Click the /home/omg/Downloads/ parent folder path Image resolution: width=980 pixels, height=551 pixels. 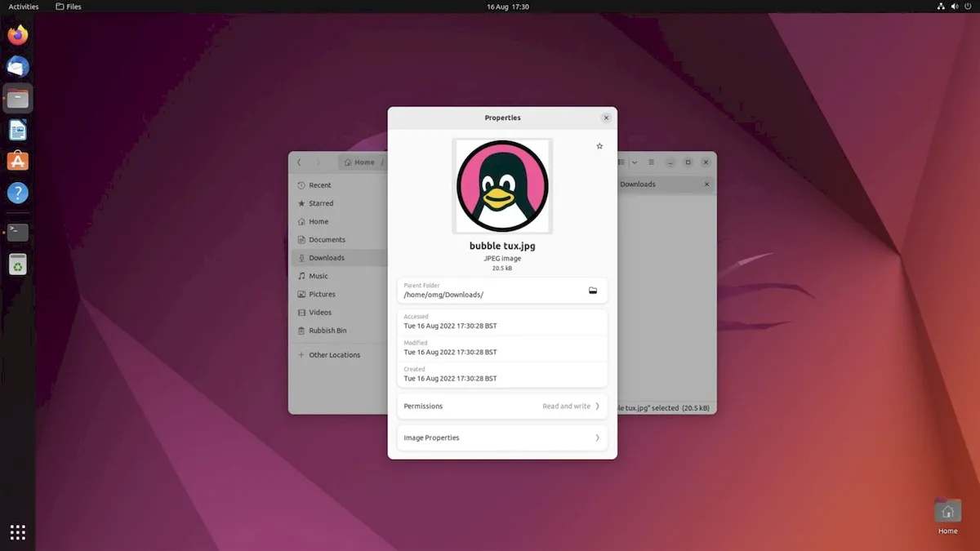pyautogui.click(x=443, y=295)
